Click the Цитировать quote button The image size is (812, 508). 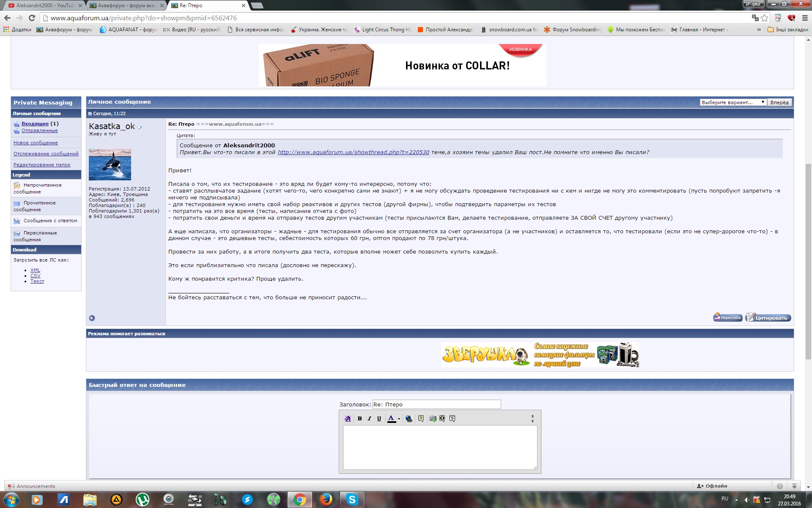tap(768, 317)
